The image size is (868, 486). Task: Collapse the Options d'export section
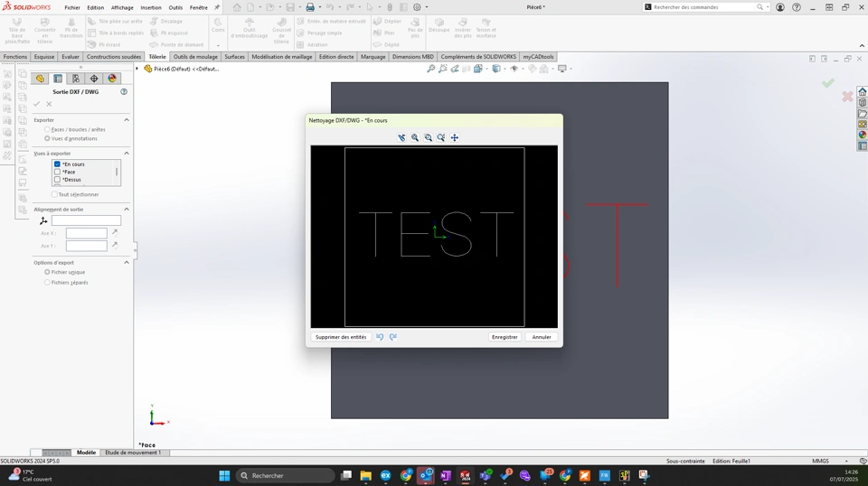pyautogui.click(x=127, y=263)
